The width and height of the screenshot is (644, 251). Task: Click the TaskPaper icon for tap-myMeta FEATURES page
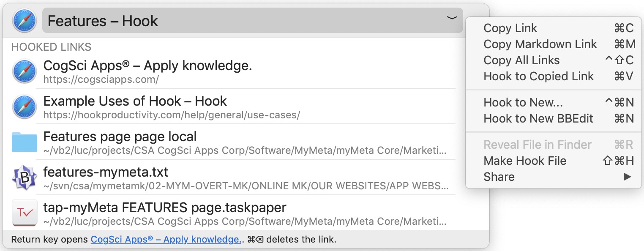point(24,213)
